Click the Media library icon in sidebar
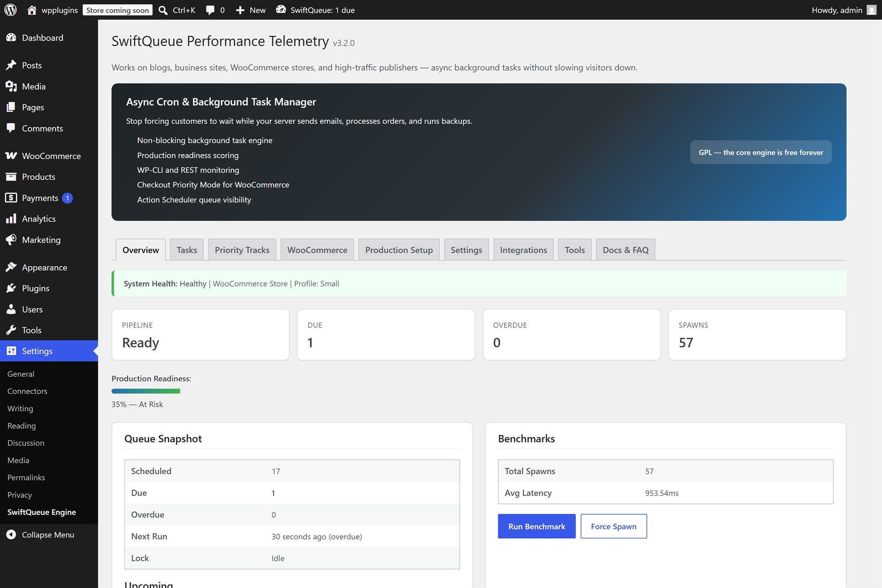This screenshot has width=882, height=588. point(11,86)
